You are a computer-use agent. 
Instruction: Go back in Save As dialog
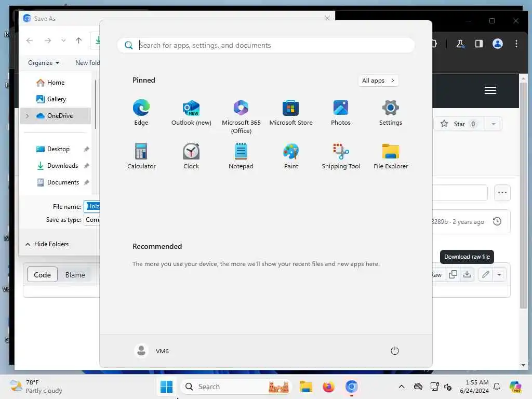tap(30, 41)
